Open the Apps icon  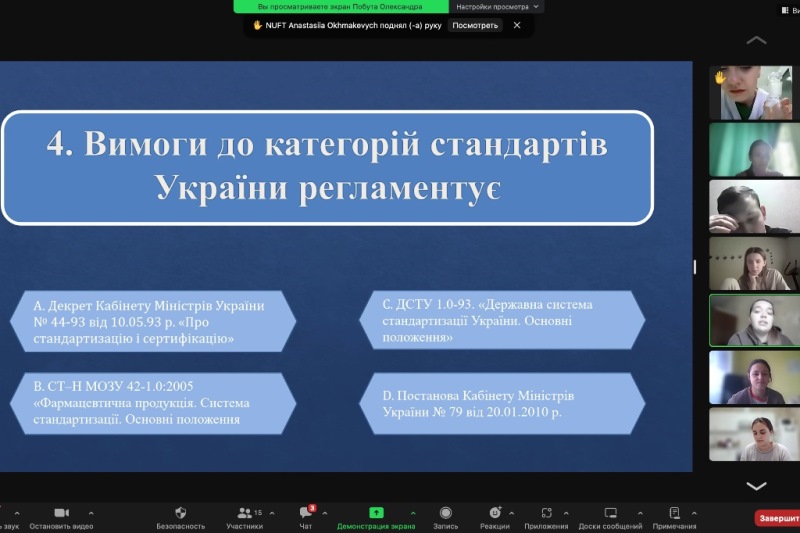546,513
